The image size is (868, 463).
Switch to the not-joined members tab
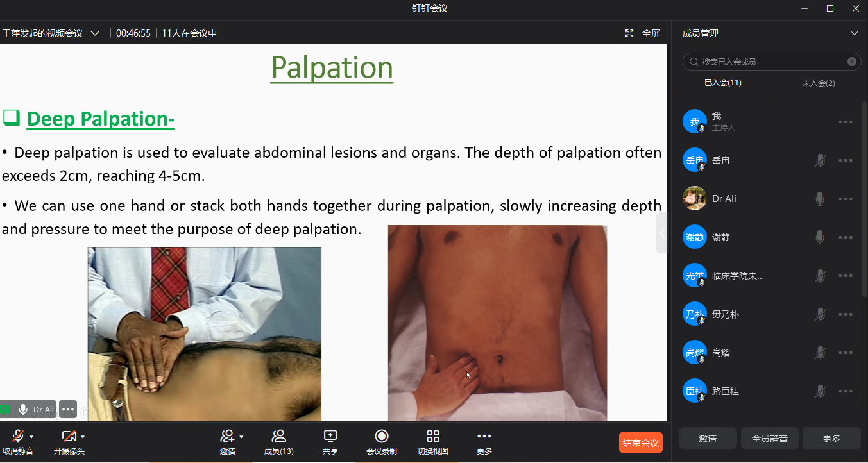(818, 83)
